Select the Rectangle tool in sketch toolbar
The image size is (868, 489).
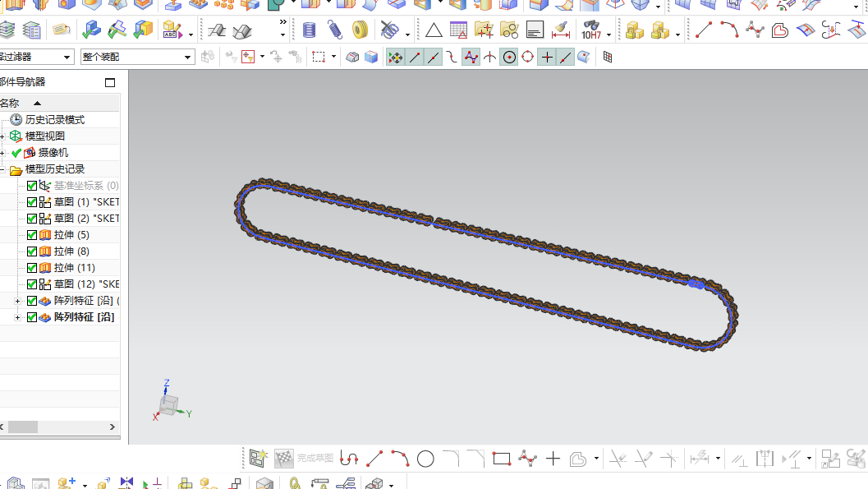pyautogui.click(x=502, y=459)
